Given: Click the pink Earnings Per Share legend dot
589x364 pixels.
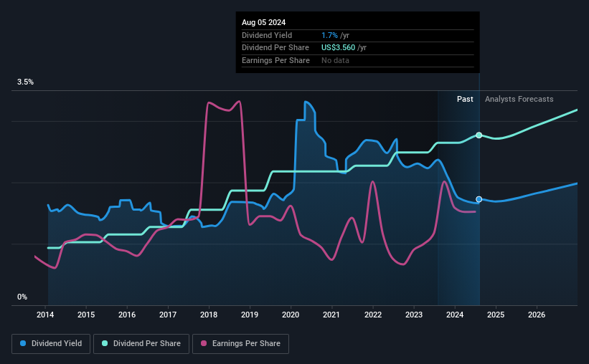Looking at the screenshot, I should (x=204, y=343).
